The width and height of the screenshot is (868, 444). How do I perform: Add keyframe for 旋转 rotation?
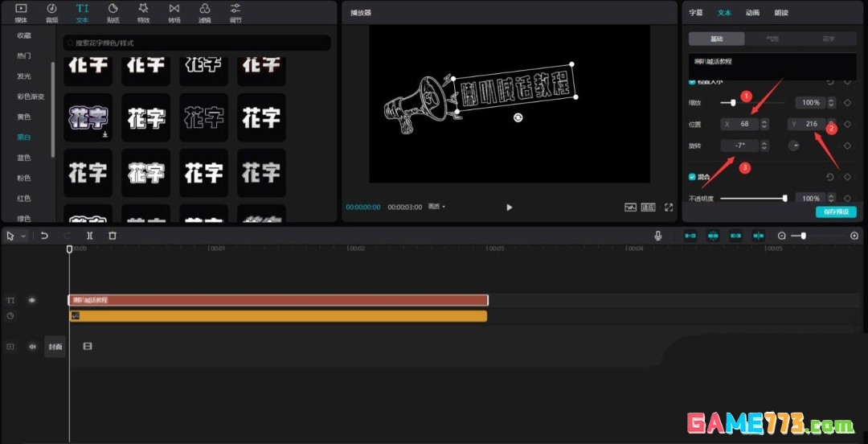pyautogui.click(x=847, y=146)
